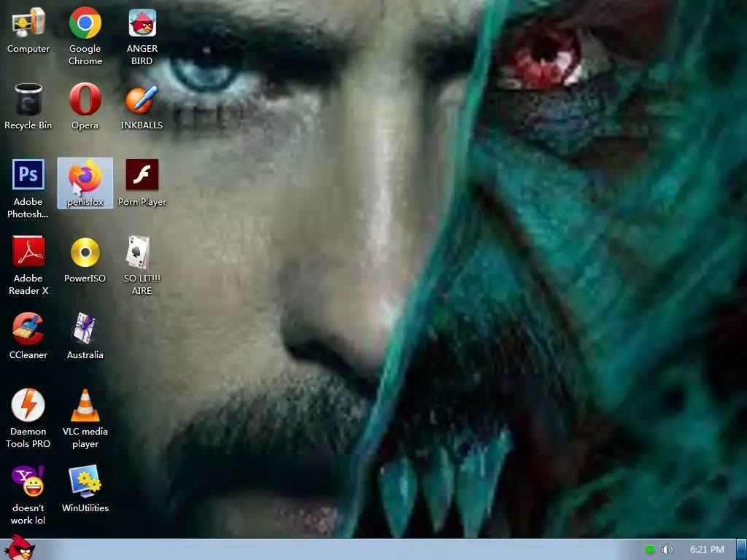This screenshot has height=560, width=747.
Task: Click the "Daemon Tools PRO" label text
Action: click(x=28, y=437)
